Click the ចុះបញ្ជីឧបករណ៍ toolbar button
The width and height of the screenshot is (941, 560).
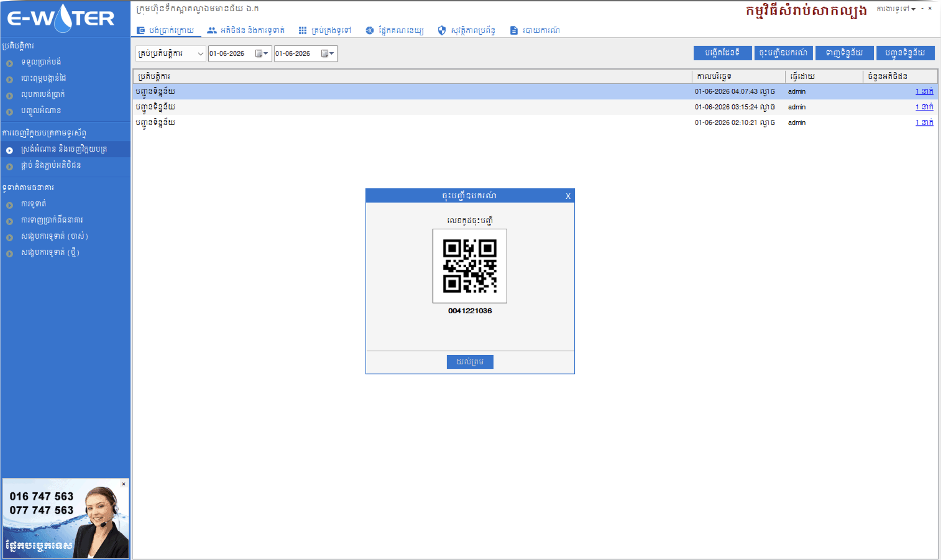pyautogui.click(x=784, y=53)
